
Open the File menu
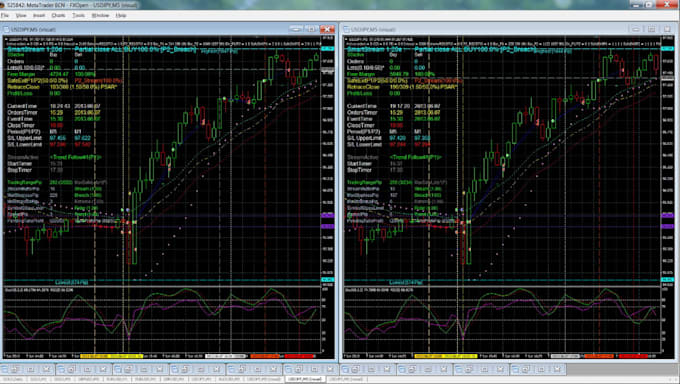(x=5, y=15)
